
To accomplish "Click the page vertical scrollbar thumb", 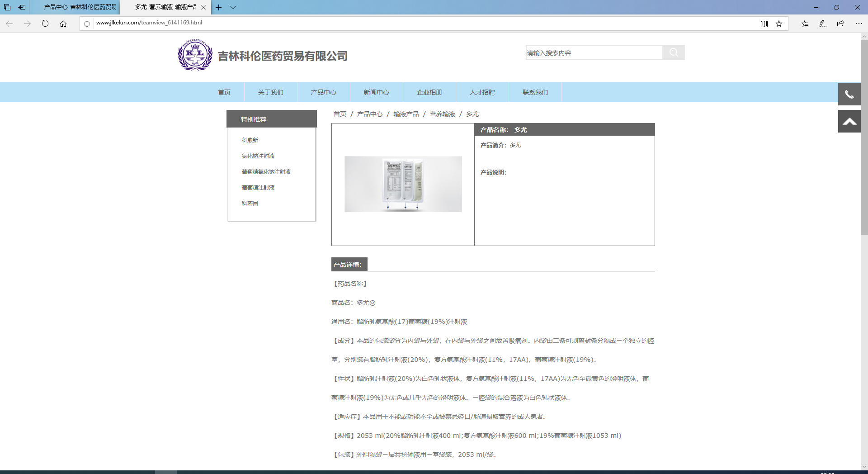I will click(x=864, y=137).
